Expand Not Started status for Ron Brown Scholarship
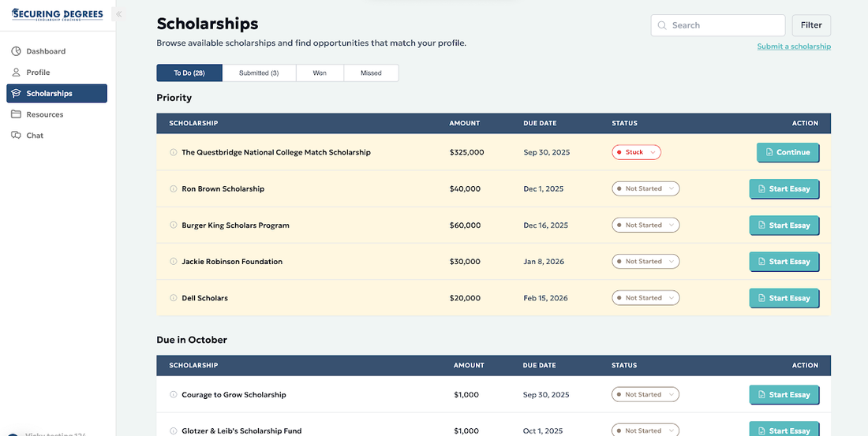 (x=645, y=189)
